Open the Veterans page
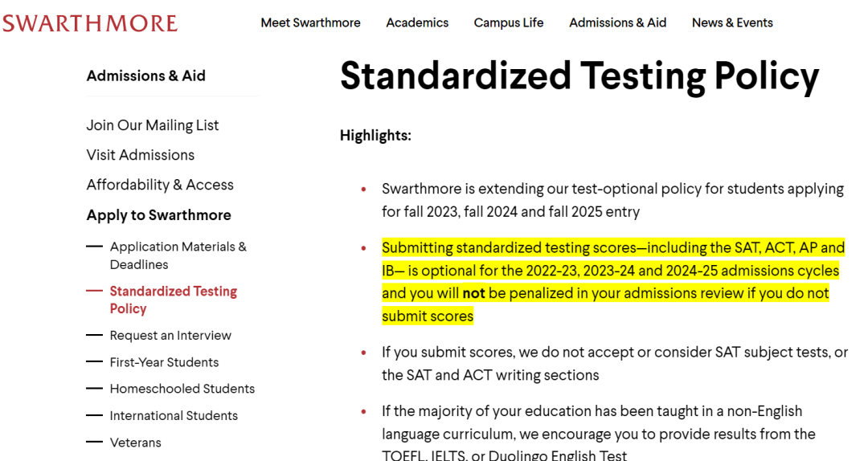Screen dimensions: 868x461 pyautogui.click(x=136, y=443)
